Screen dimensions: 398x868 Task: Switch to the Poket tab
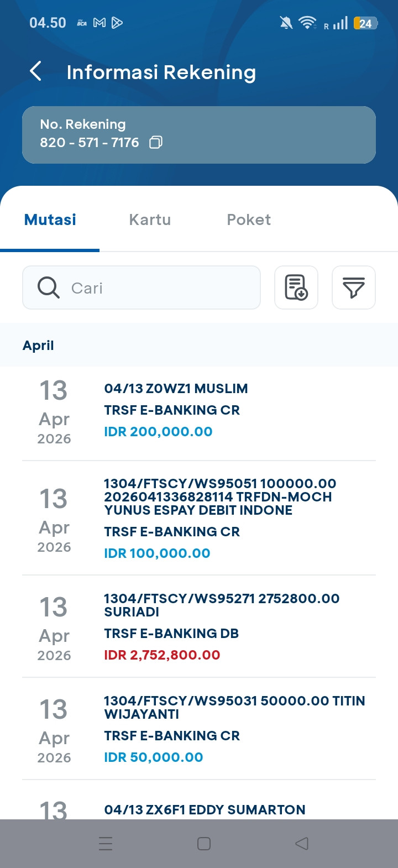click(x=249, y=219)
